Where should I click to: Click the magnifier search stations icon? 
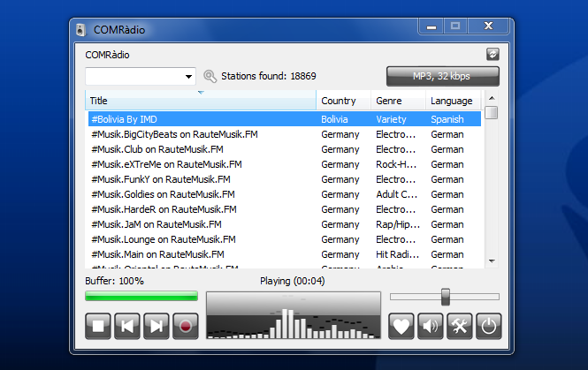pos(210,77)
